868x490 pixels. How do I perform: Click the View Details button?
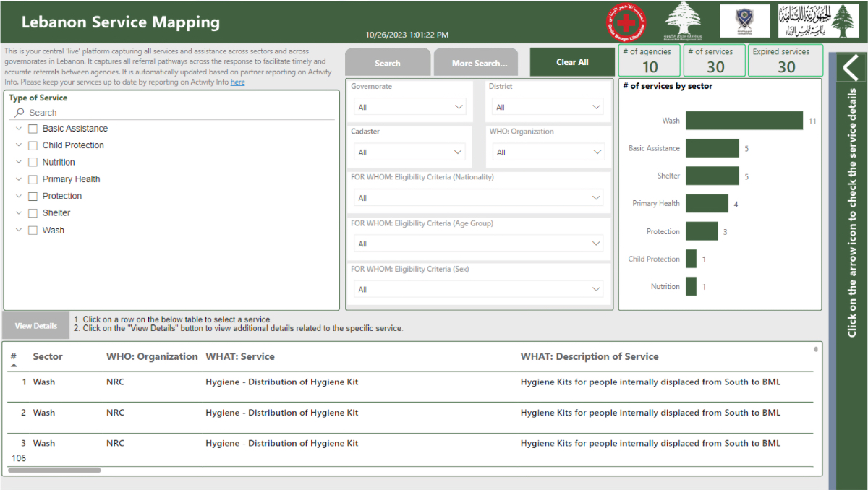[x=35, y=326]
